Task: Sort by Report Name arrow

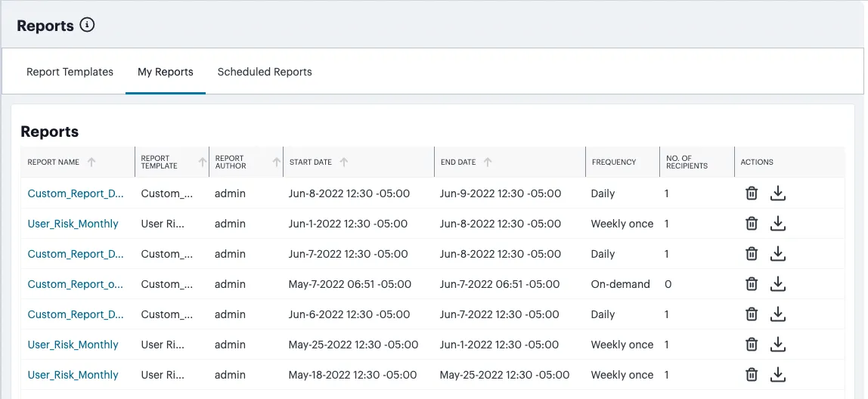Action: click(92, 162)
